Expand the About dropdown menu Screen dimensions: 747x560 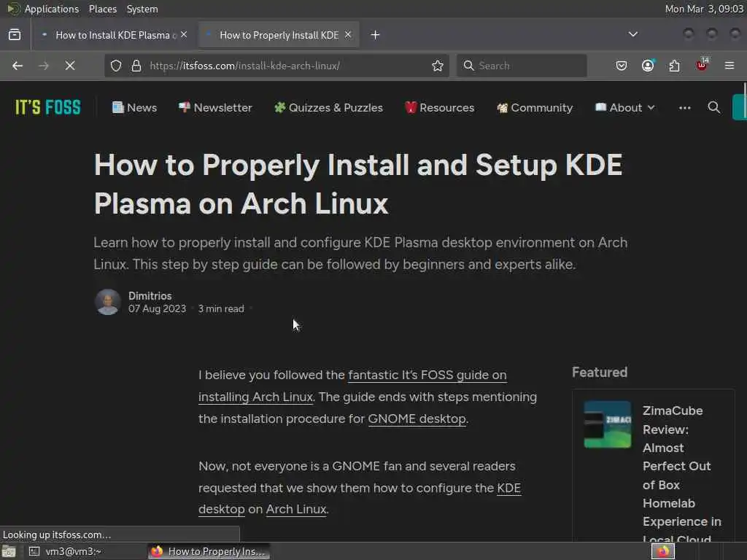tap(625, 108)
